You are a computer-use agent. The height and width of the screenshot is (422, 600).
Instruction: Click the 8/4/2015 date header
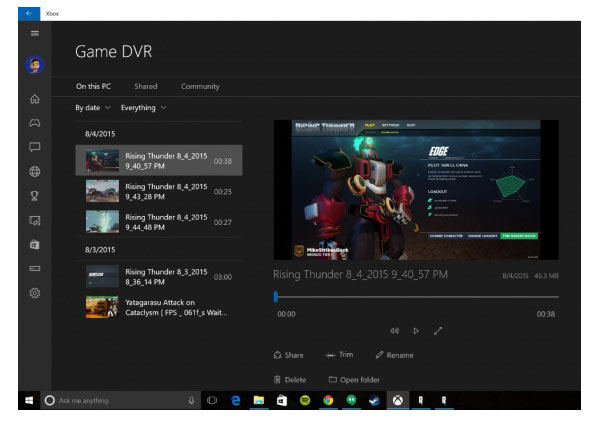[x=100, y=134]
